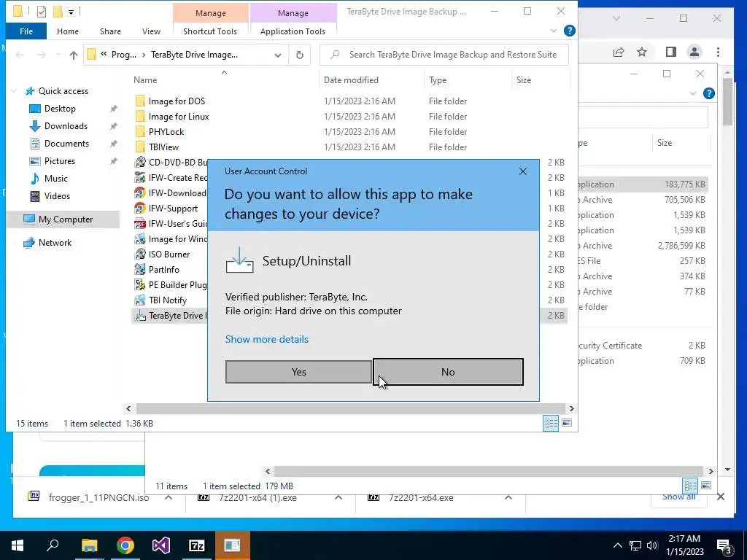747x560 pixels.
Task: Switch to the Home ribbon tab
Action: point(68,31)
